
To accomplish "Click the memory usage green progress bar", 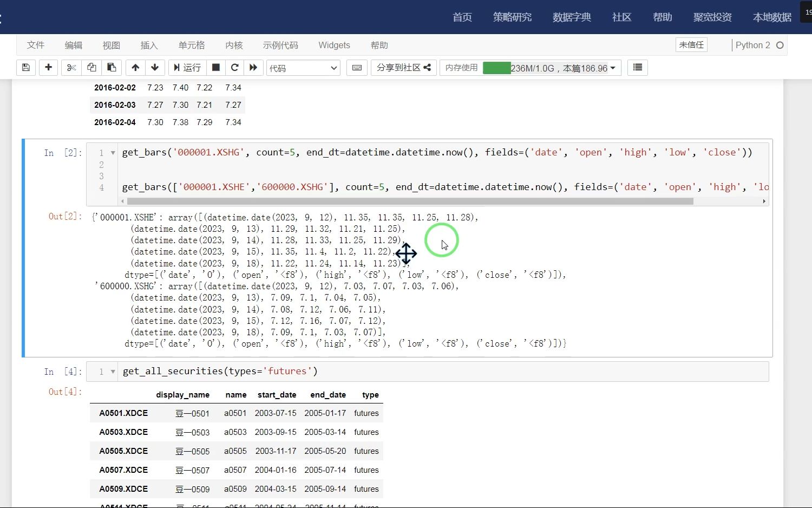I will [496, 68].
